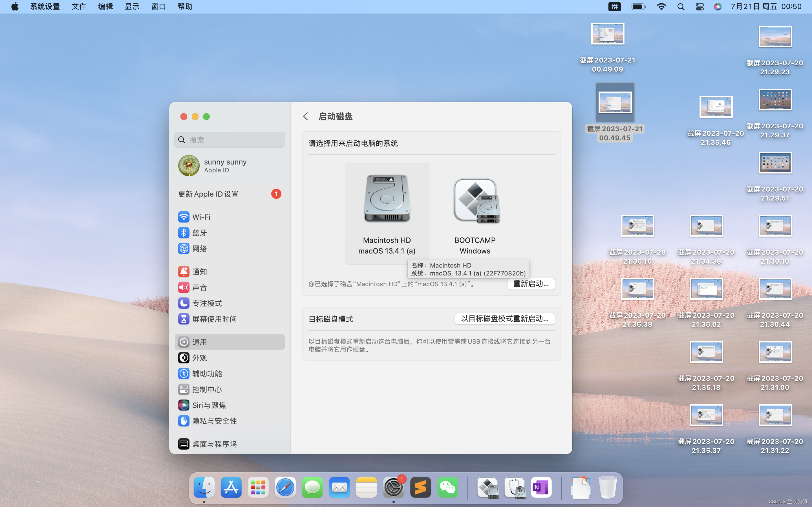Open the 窗口 menu
Image resolution: width=812 pixels, height=507 pixels.
click(x=158, y=7)
